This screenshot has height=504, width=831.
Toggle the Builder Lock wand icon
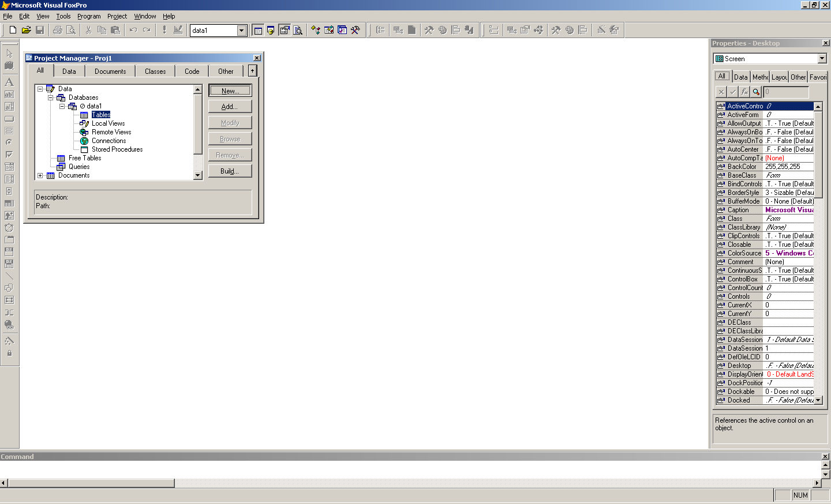point(9,341)
